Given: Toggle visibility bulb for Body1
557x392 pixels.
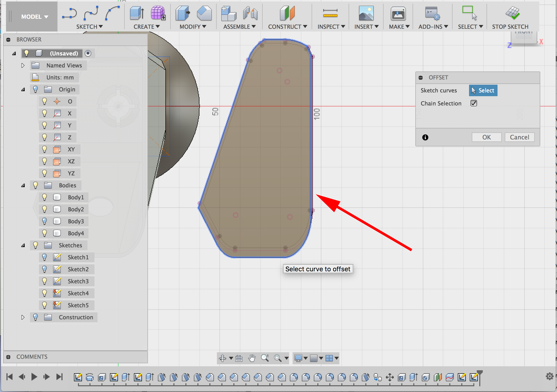Looking at the screenshot, I should coord(44,197).
